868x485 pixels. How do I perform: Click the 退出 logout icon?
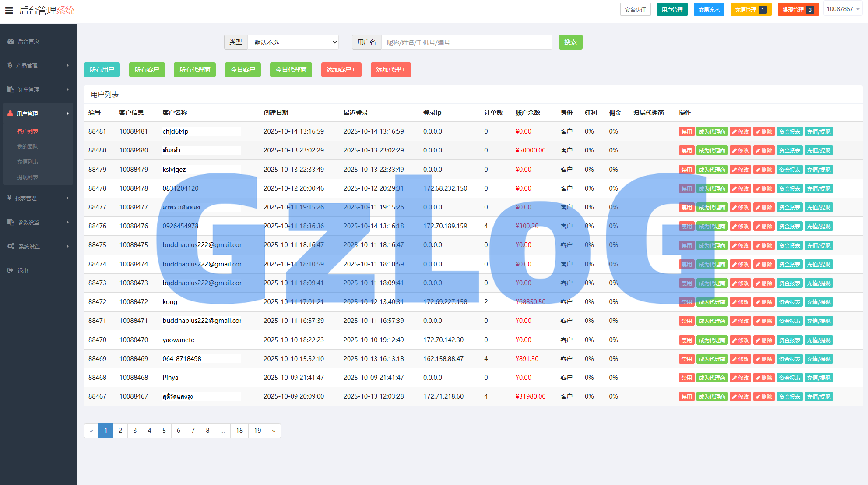(11, 270)
